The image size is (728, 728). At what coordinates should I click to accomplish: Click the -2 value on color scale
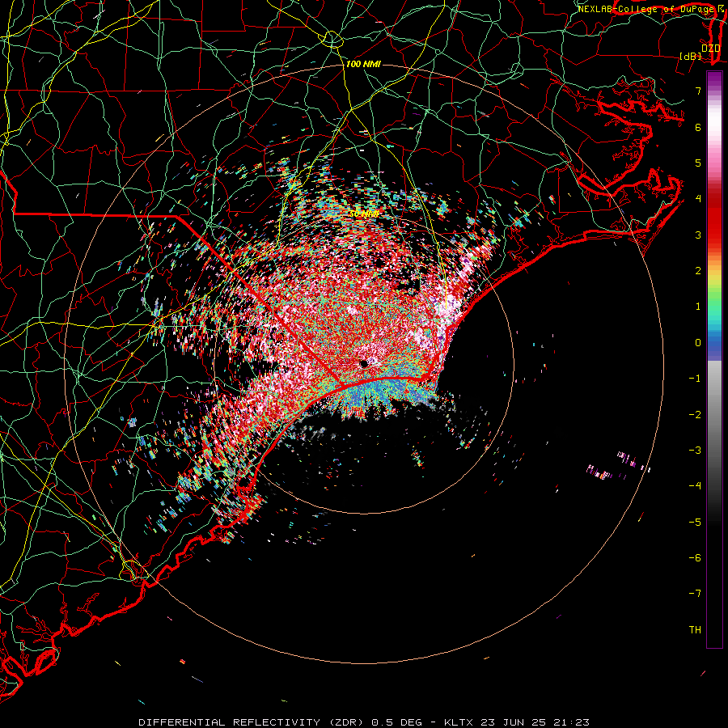point(695,415)
